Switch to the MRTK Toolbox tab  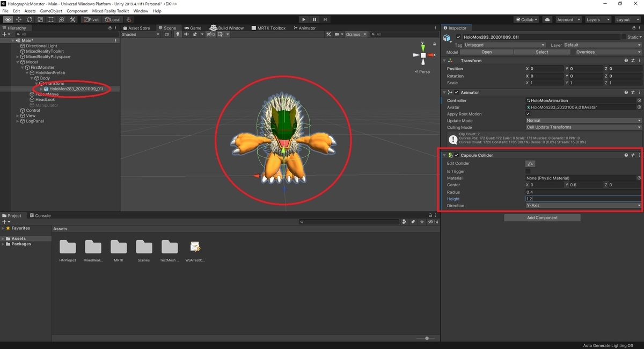pyautogui.click(x=269, y=28)
